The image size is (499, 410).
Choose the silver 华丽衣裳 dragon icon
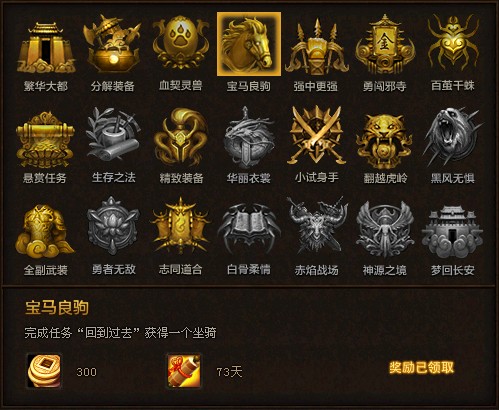249,137
